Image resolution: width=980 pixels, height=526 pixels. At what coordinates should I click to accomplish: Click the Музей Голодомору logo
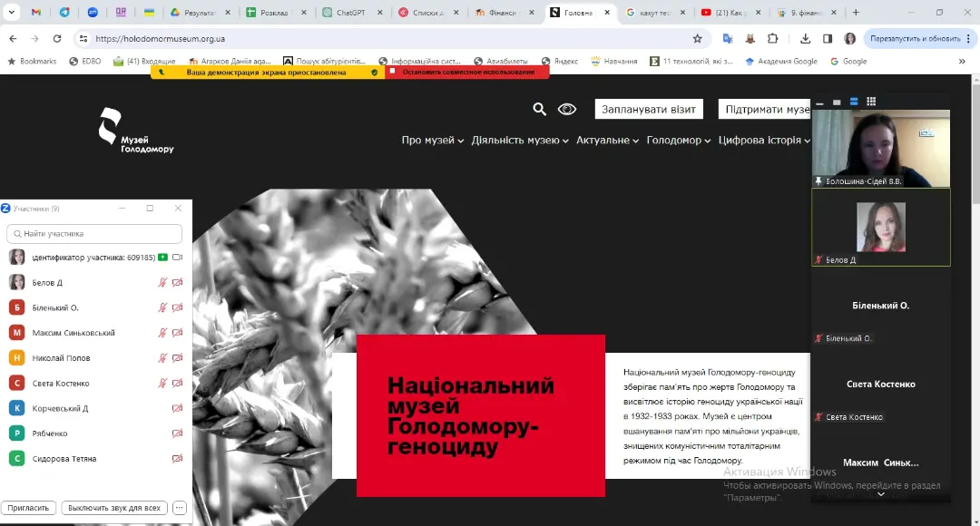coord(135,130)
